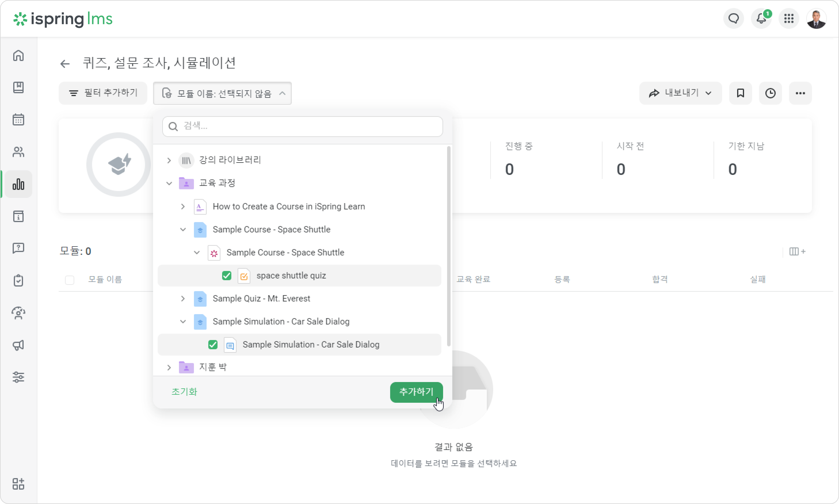Uncheck Sample Simulation - Car Sale Dialog checkbox

(x=213, y=345)
